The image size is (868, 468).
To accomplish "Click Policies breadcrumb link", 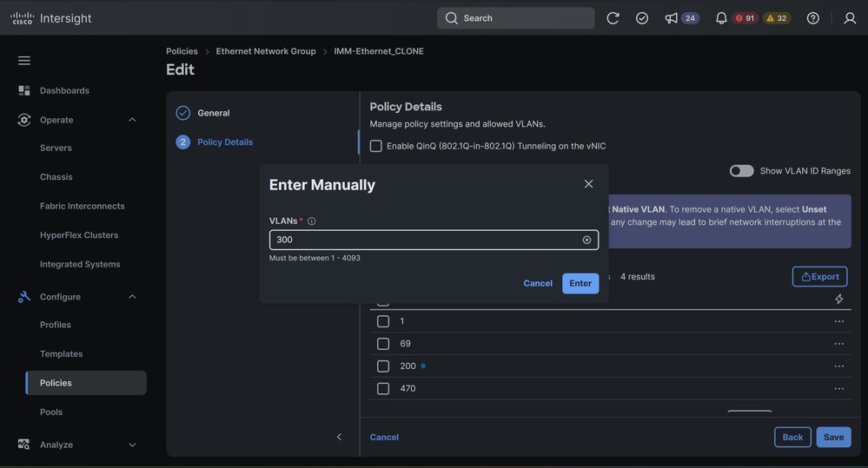I will (182, 51).
